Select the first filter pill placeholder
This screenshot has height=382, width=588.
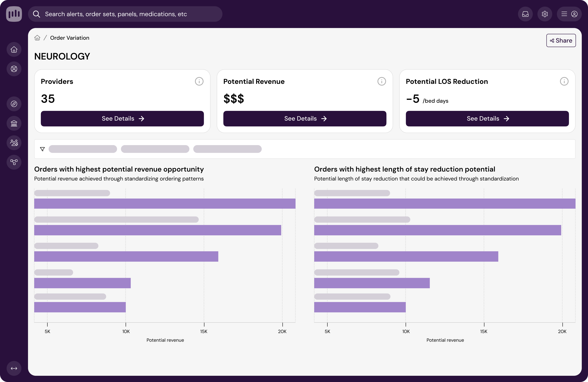pos(83,149)
